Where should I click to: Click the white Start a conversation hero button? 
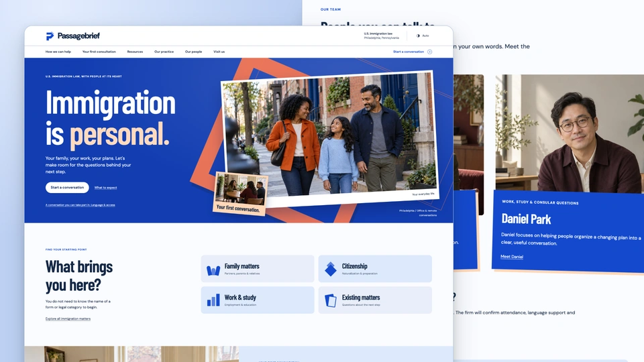pos(67,187)
